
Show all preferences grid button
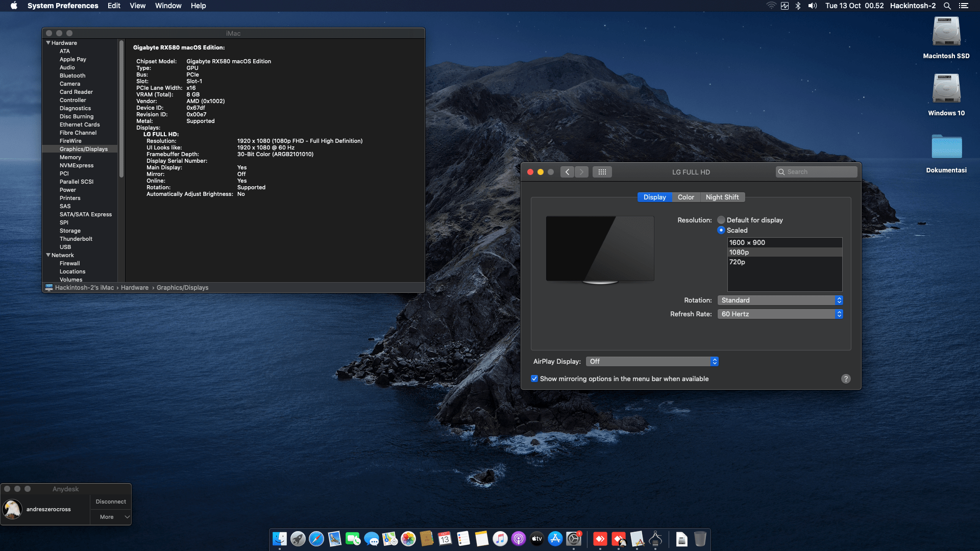(x=602, y=172)
